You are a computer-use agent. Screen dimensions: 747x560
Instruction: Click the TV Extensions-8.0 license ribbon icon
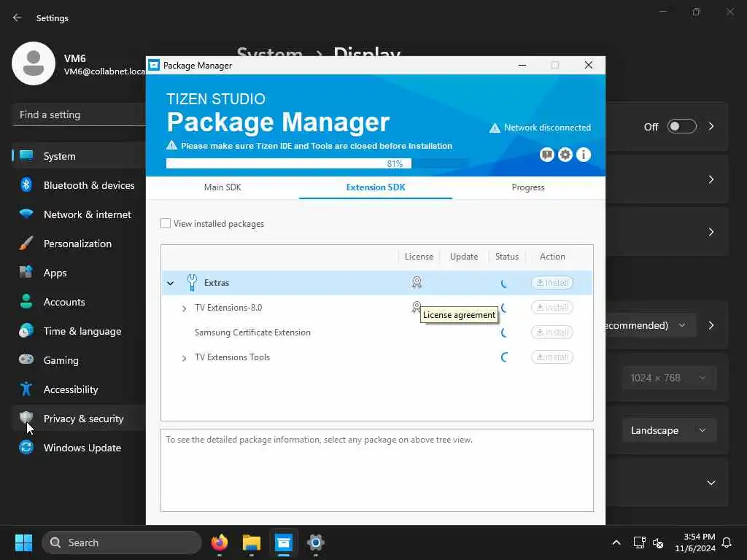[416, 306]
